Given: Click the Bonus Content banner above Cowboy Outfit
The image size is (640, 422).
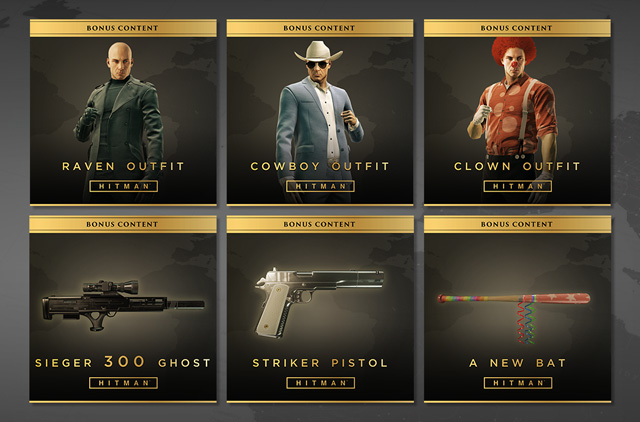Looking at the screenshot, I should tap(320, 28).
